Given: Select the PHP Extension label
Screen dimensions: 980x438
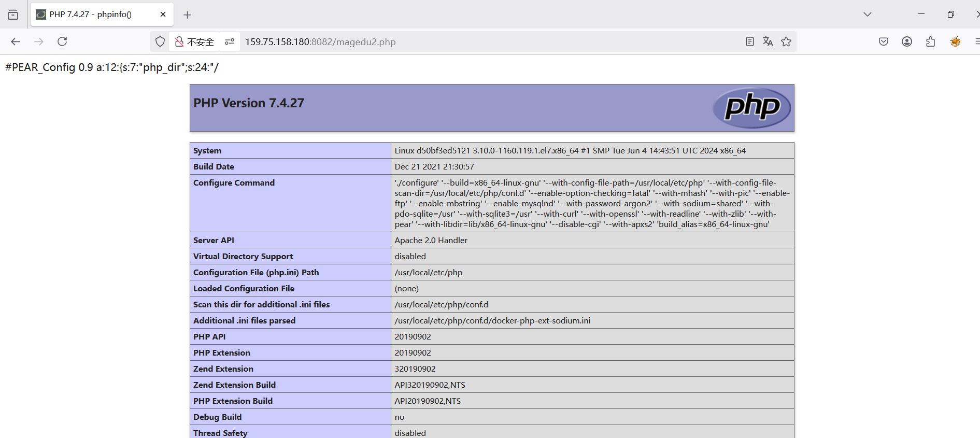Looking at the screenshot, I should [x=221, y=353].
